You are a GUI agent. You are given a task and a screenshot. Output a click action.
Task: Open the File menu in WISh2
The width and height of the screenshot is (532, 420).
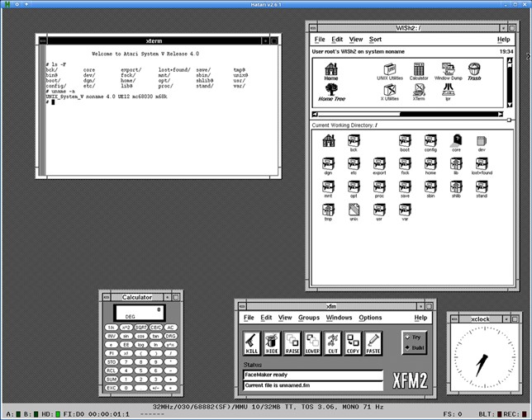coord(320,40)
